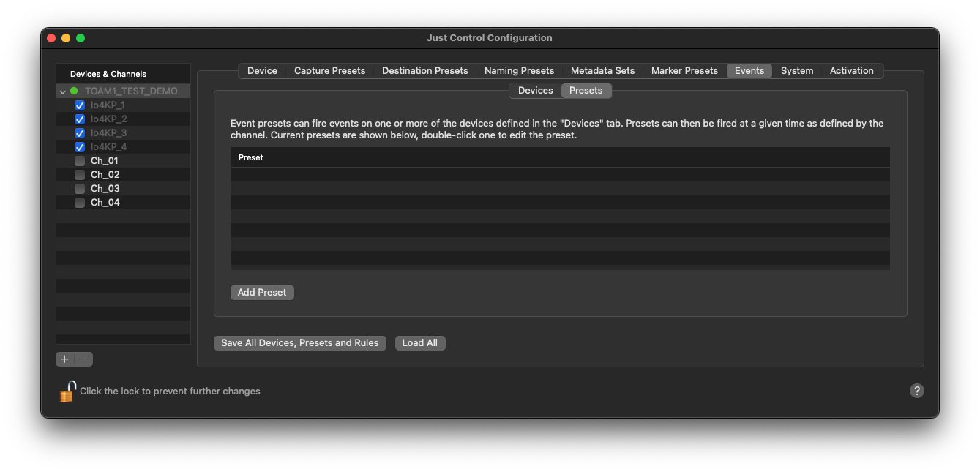This screenshot has width=980, height=472.
Task: Uncheck the Io4KP_2 channel checkbox
Action: click(80, 119)
